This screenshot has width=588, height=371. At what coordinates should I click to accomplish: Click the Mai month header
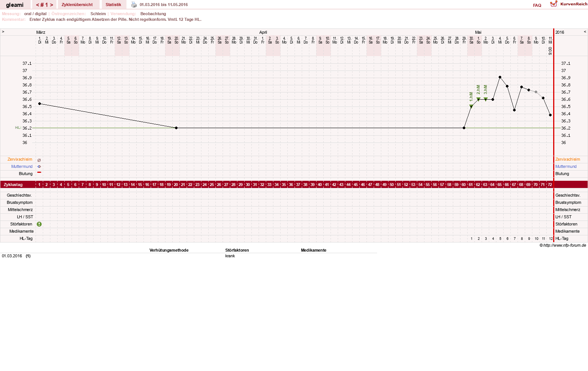pos(478,32)
